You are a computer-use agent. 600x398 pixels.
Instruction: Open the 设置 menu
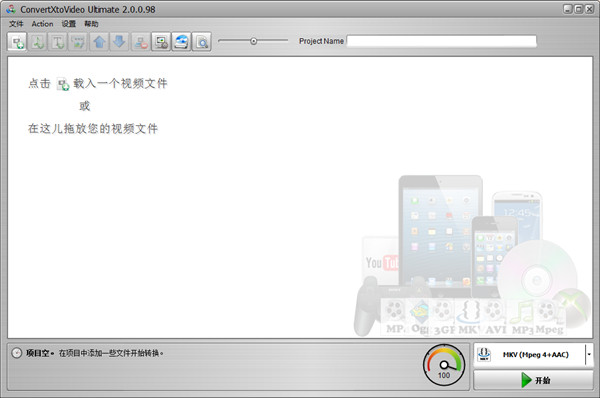point(68,24)
